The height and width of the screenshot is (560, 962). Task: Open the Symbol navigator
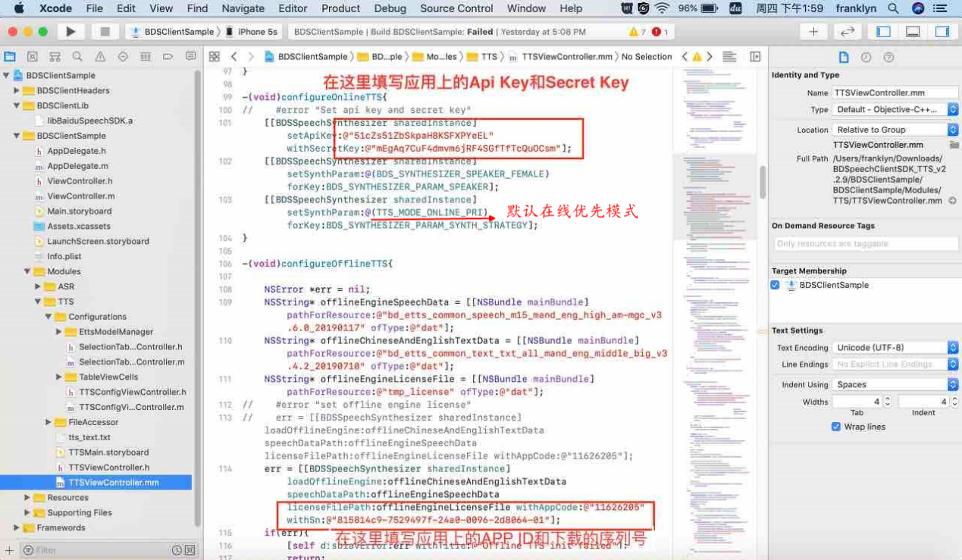coord(55,57)
